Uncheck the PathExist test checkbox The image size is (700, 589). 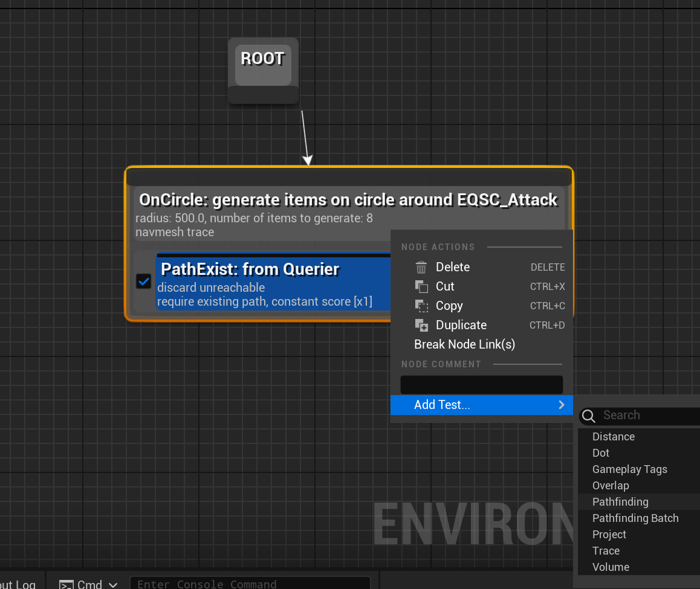point(144,282)
